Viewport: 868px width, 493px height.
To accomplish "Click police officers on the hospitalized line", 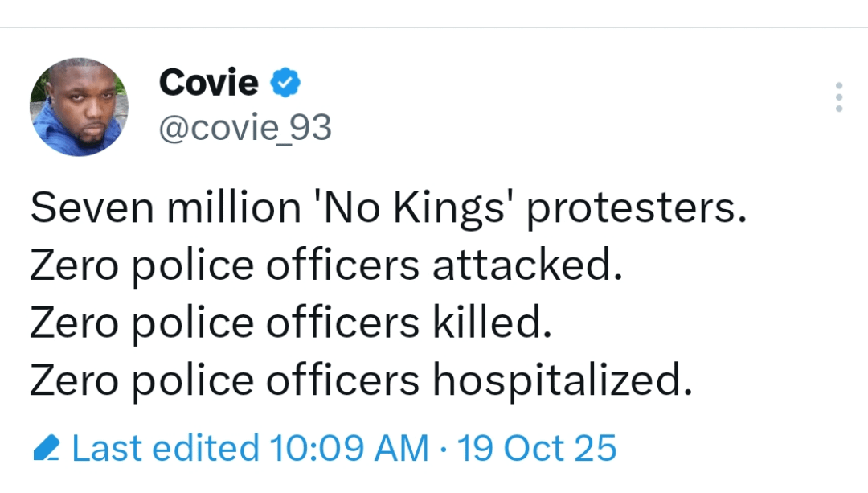I will click(x=274, y=381).
